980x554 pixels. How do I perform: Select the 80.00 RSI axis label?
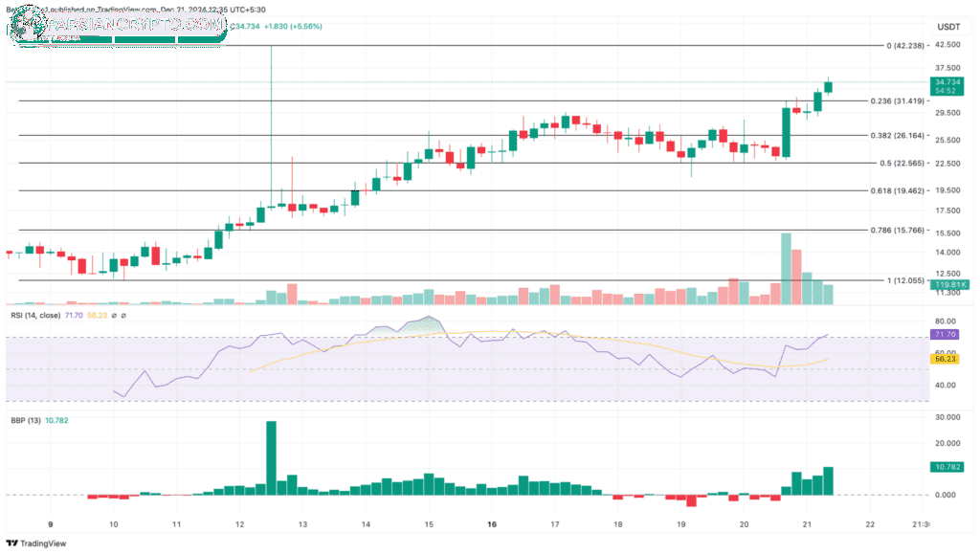[x=946, y=321]
